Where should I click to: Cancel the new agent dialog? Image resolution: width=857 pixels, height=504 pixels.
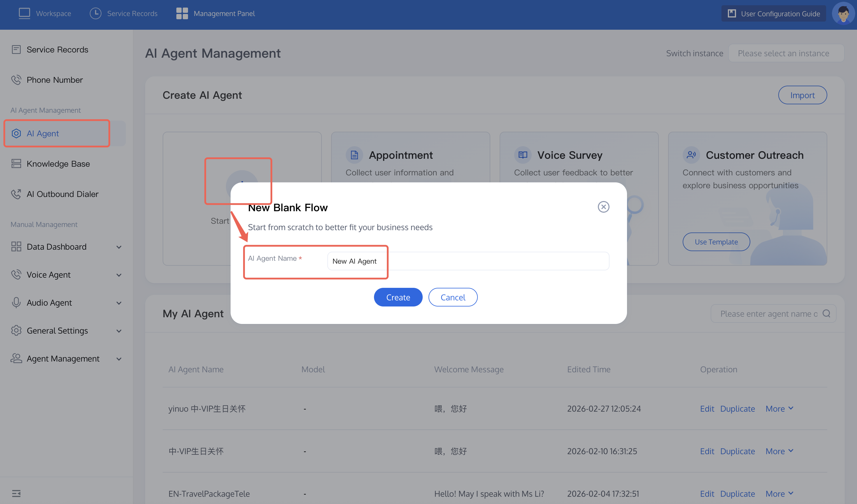coord(453,297)
